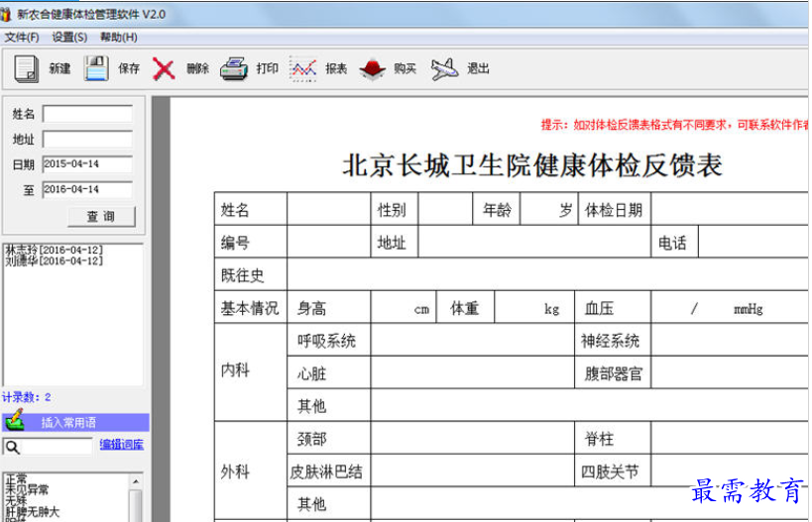Print the form via 打印 printer icon
Image resolution: width=812 pixels, height=522 pixels.
[x=233, y=68]
